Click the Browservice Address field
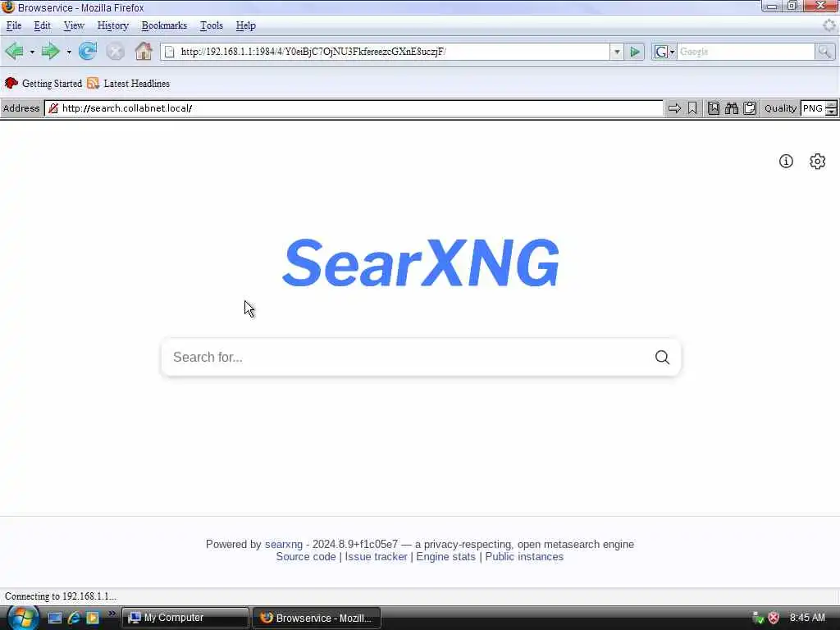The image size is (840, 630). click(x=354, y=108)
